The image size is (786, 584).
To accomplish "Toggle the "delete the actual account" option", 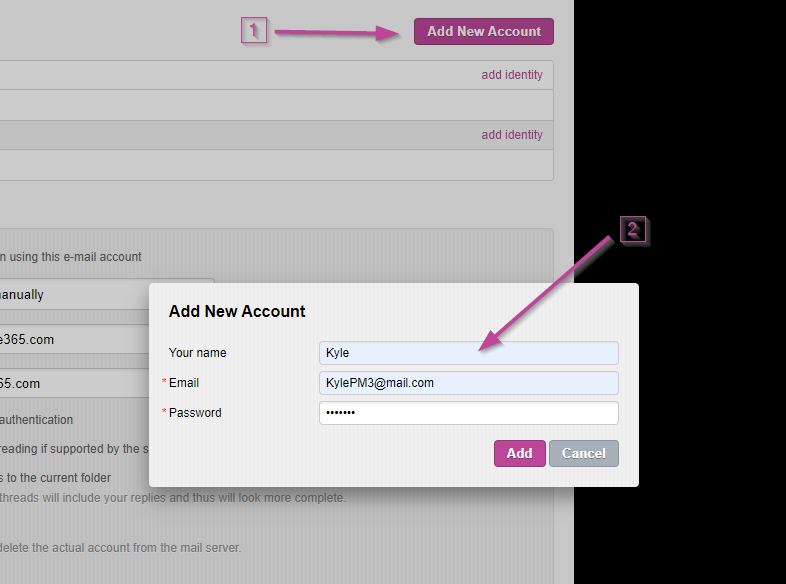I will pyautogui.click(x=120, y=548).
